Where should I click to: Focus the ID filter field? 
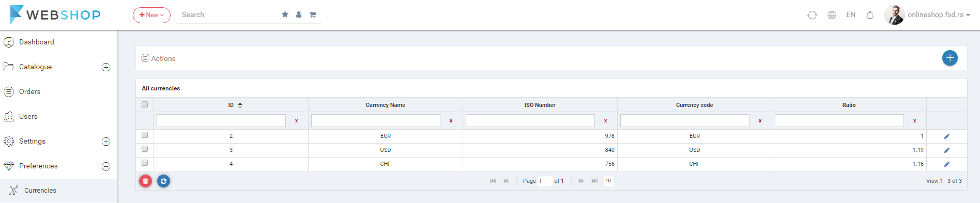pyautogui.click(x=221, y=120)
